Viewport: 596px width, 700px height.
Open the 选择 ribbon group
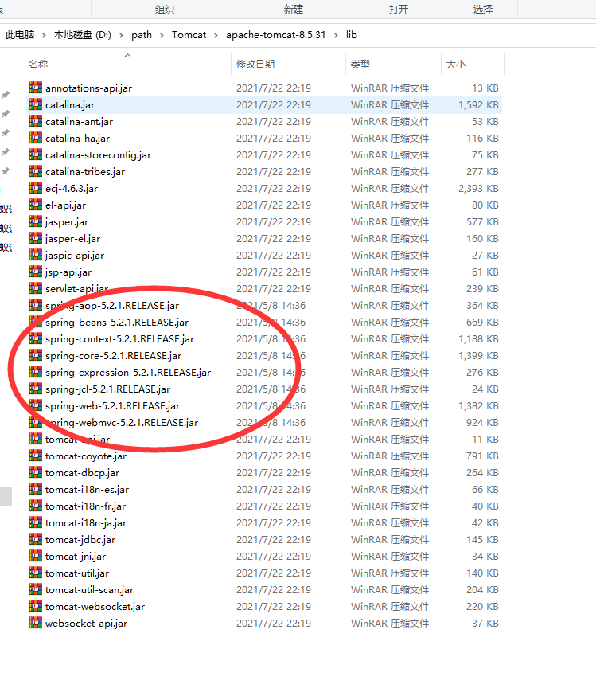click(483, 9)
